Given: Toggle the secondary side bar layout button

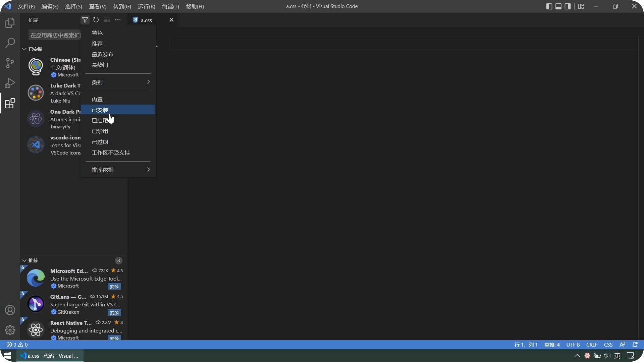Looking at the screenshot, I should coord(568,6).
